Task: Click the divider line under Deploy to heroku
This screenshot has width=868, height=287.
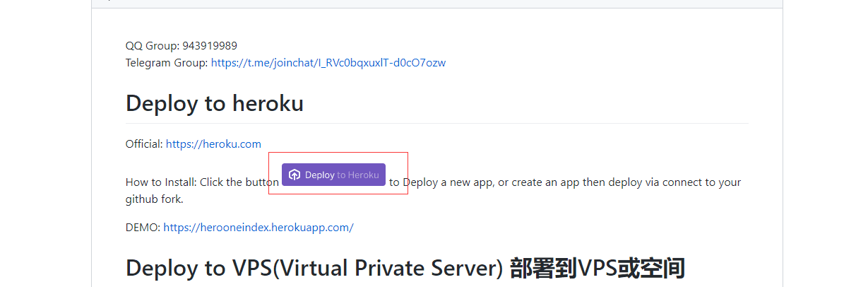Action: point(436,123)
